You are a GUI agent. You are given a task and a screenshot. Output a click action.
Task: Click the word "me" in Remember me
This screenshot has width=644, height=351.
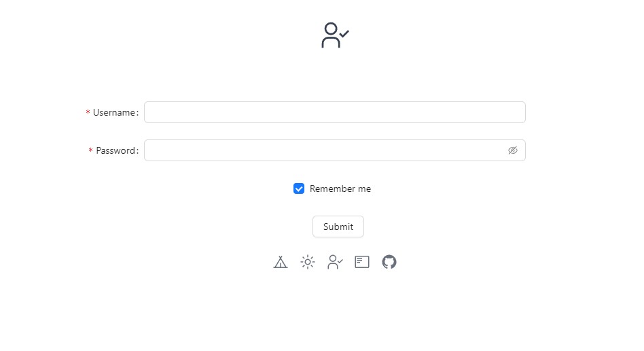364,188
